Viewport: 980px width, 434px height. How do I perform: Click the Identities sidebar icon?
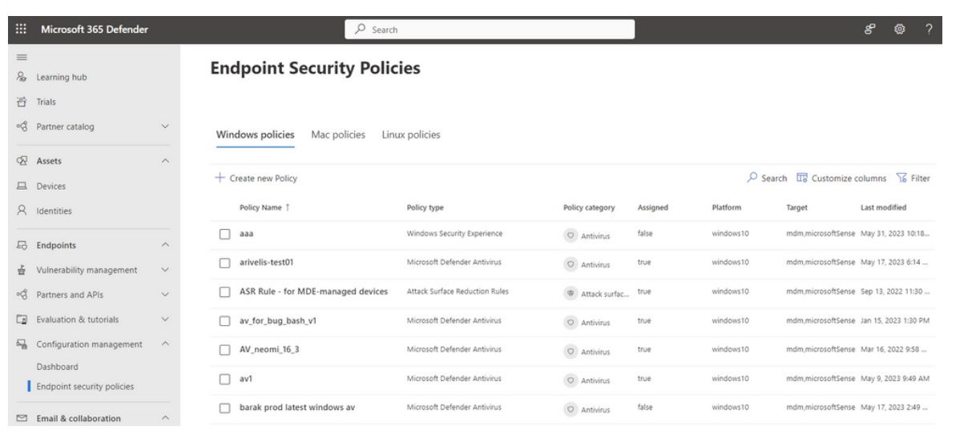pos(22,211)
